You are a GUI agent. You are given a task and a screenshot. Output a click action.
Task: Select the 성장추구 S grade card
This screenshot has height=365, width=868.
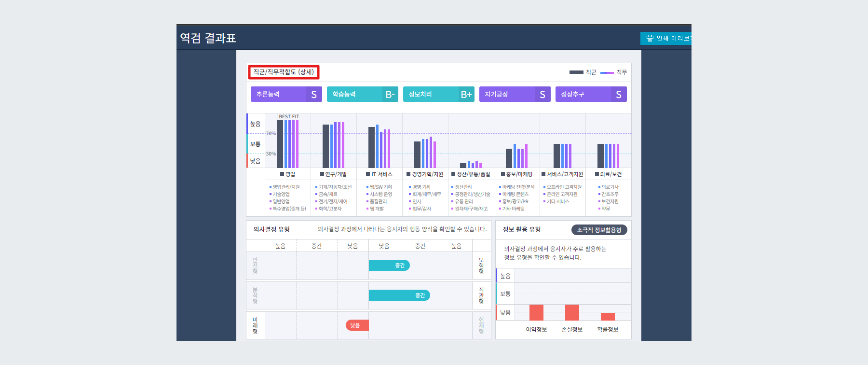click(x=591, y=94)
